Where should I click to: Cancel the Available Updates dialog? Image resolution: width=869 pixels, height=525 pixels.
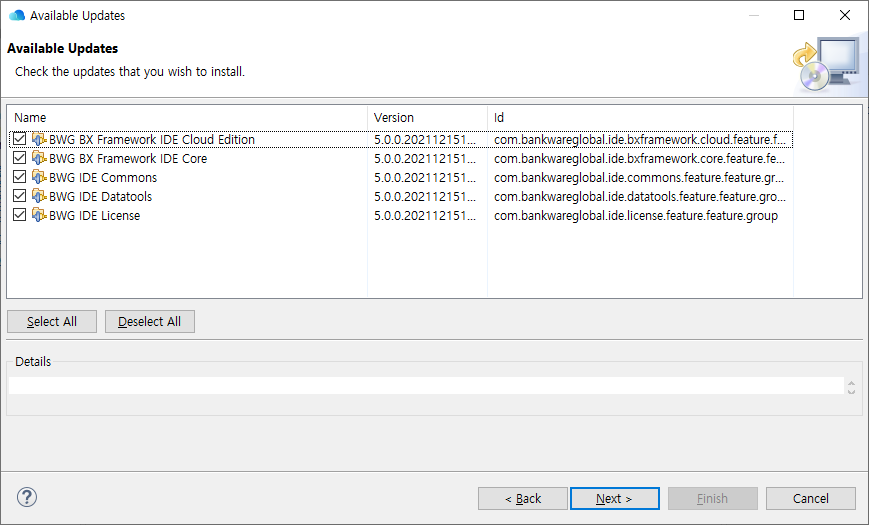(810, 498)
